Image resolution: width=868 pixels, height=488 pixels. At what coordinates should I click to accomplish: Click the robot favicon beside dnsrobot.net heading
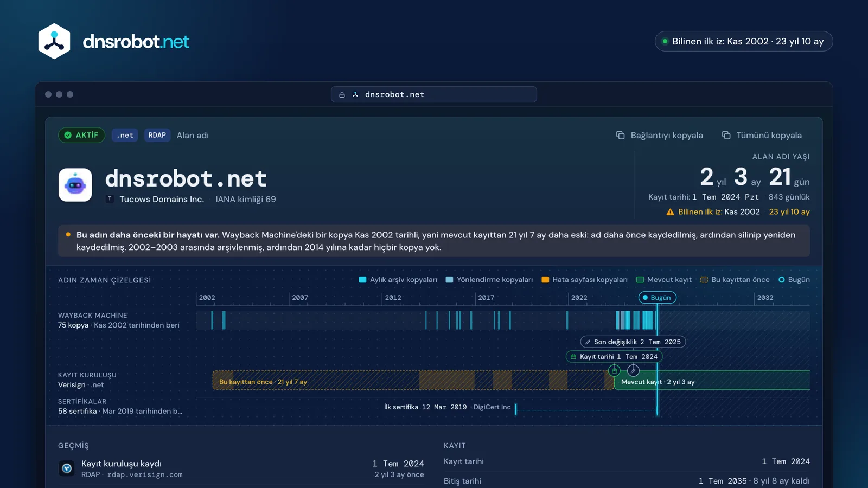(x=75, y=185)
